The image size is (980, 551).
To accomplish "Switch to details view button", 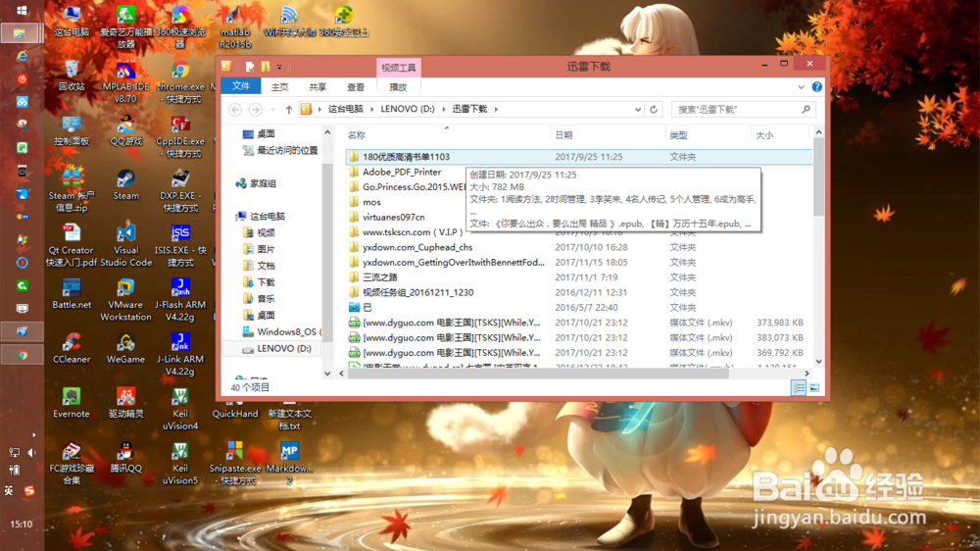I will (799, 388).
